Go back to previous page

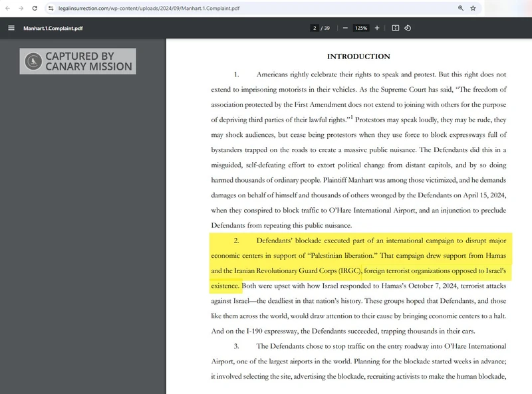[7, 9]
